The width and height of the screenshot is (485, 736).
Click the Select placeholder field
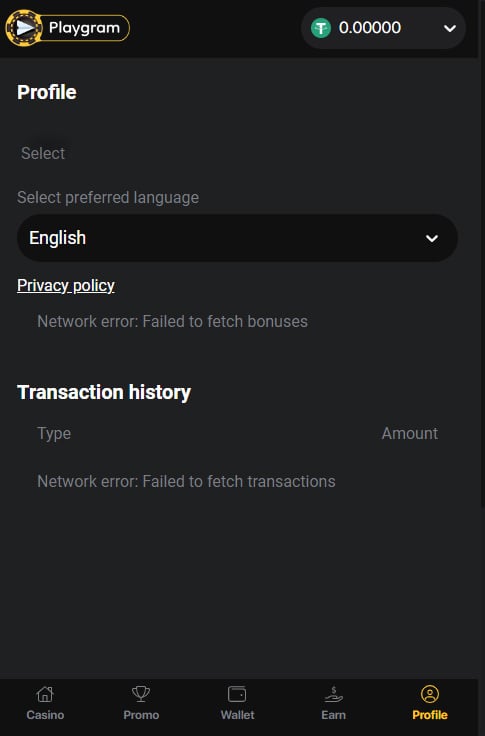(x=43, y=153)
